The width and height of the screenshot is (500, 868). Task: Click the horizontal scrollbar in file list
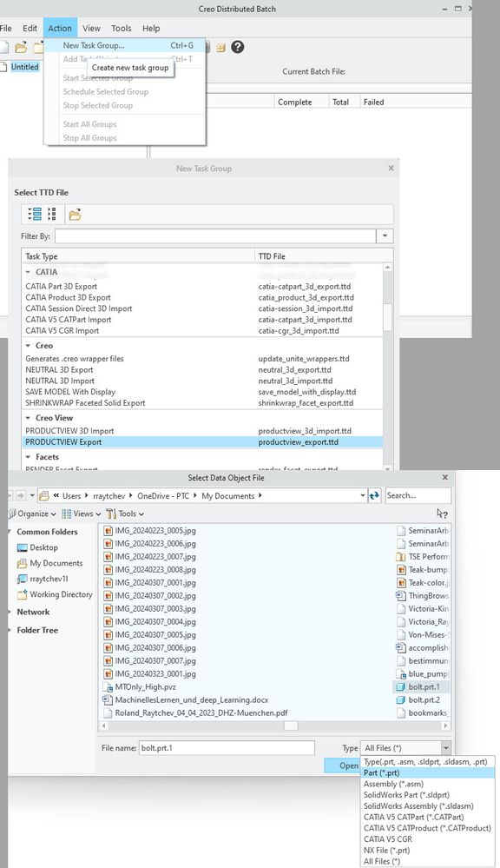coord(273,726)
